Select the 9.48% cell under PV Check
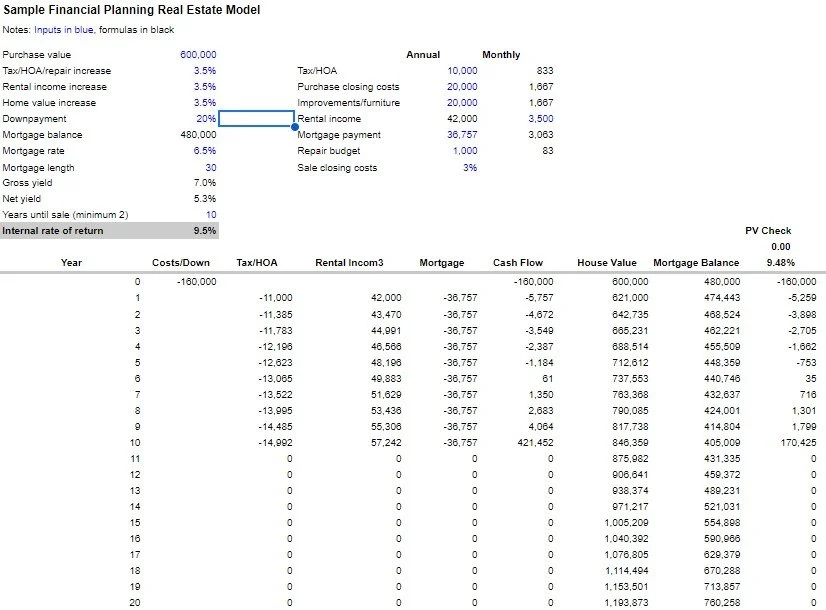The width and height of the screenshot is (826, 610). (x=781, y=263)
